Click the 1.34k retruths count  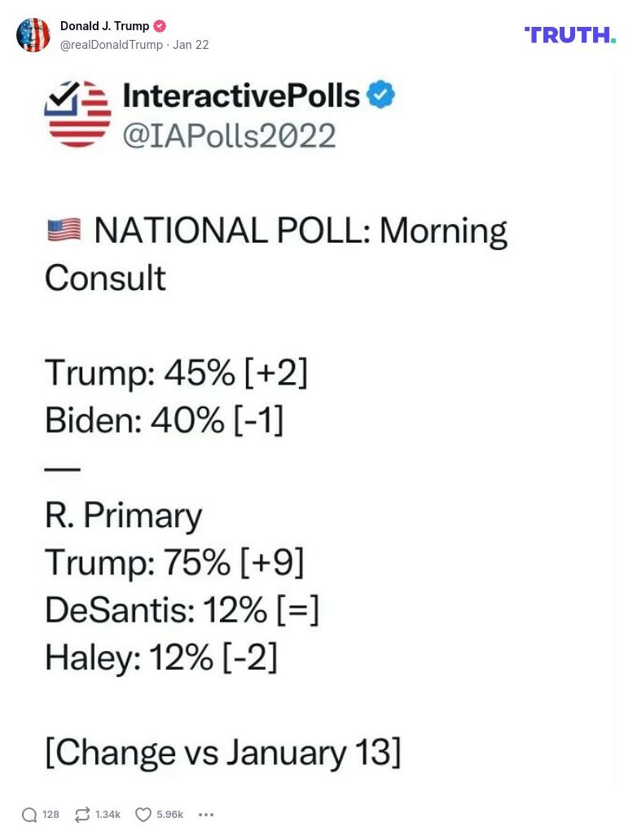(x=106, y=814)
